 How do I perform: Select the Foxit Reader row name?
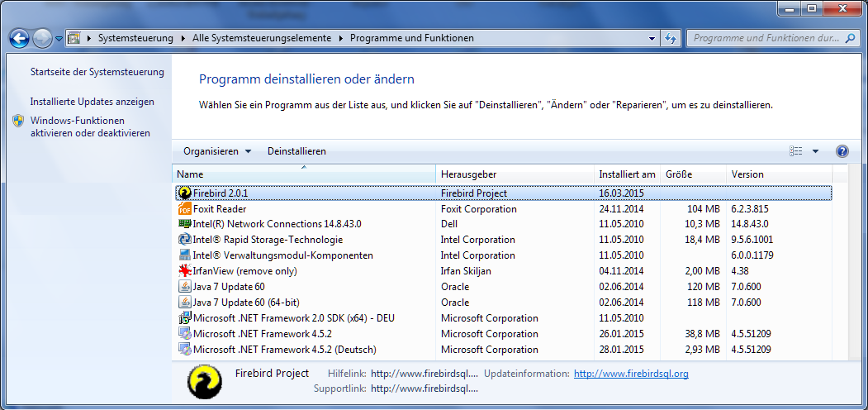[220, 209]
